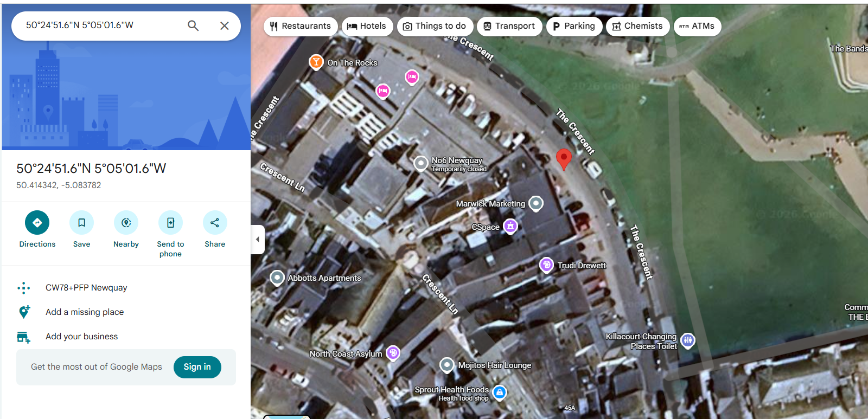This screenshot has height=419, width=868.
Task: Open On The Rocks bar marker
Action: (316, 62)
